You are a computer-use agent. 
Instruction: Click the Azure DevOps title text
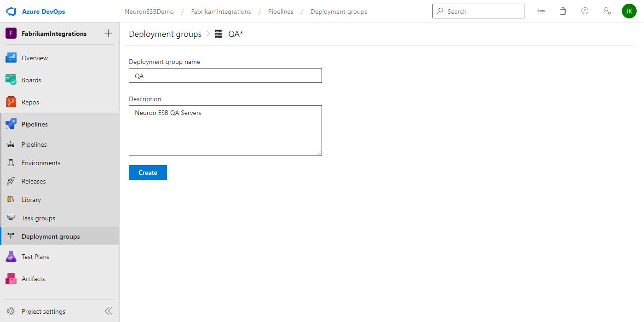(x=43, y=11)
